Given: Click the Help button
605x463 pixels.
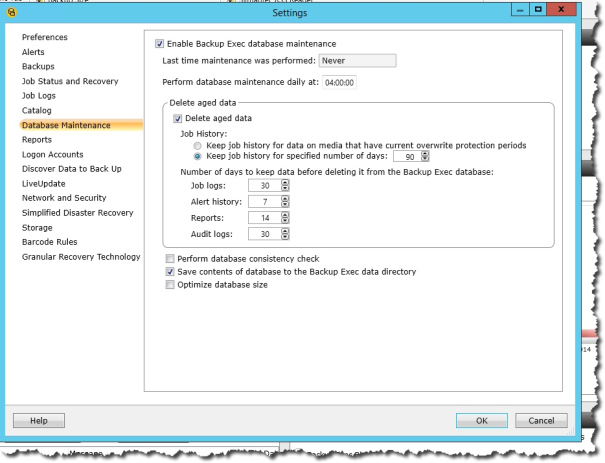Looking at the screenshot, I should 39,421.
